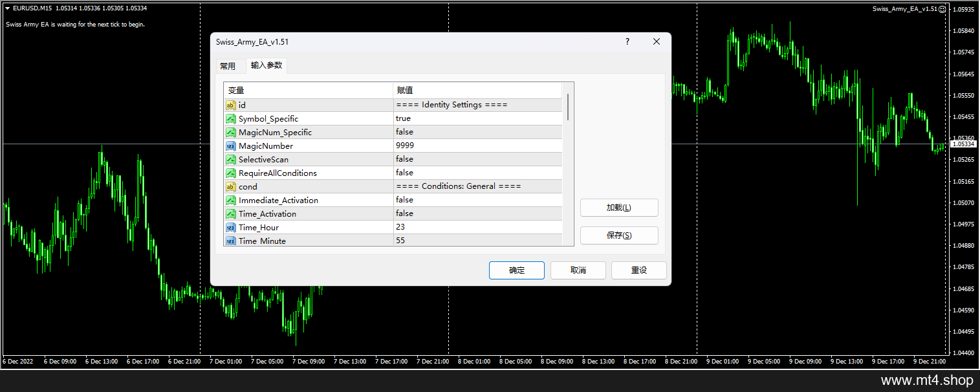The height and width of the screenshot is (392, 980).
Task: Click the RequireAllConditions variable name
Action: (278, 173)
